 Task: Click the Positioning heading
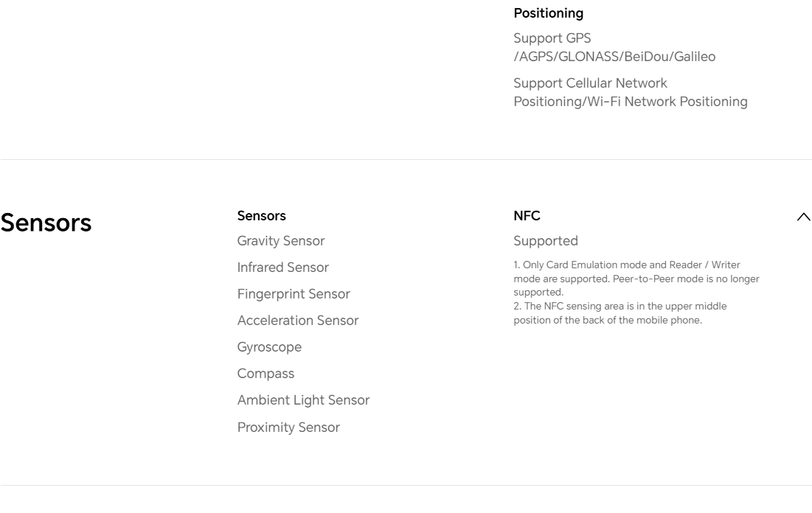(548, 13)
